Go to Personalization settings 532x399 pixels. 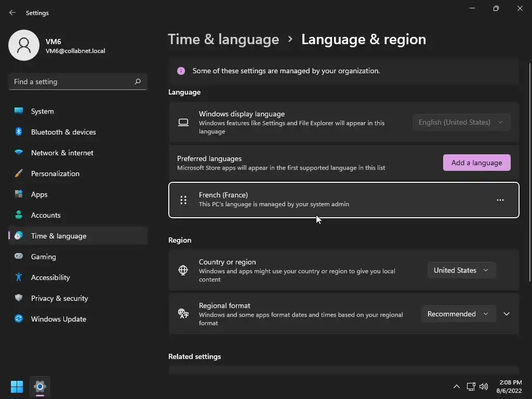pyautogui.click(x=55, y=174)
